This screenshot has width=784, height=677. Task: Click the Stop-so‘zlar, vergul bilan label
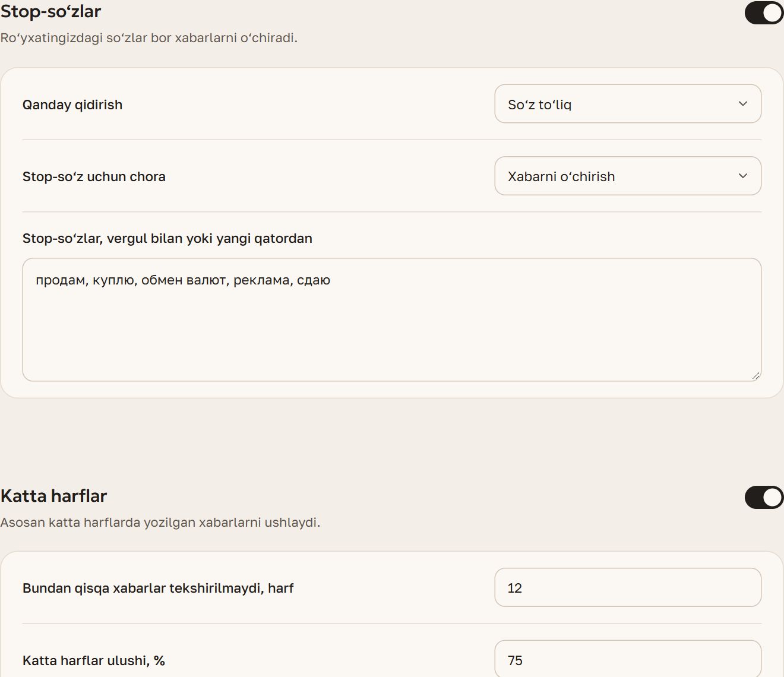tap(167, 238)
